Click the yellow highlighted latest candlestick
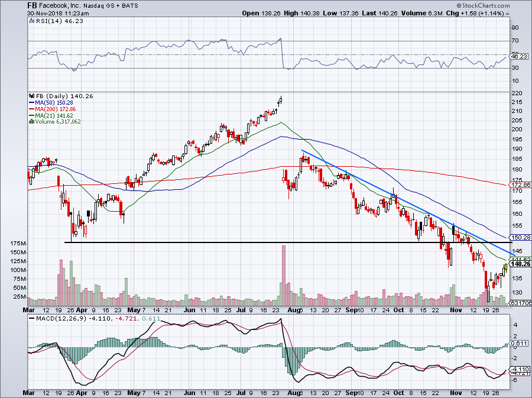Image resolution: width=532 pixels, height=398 pixels. coord(505,268)
